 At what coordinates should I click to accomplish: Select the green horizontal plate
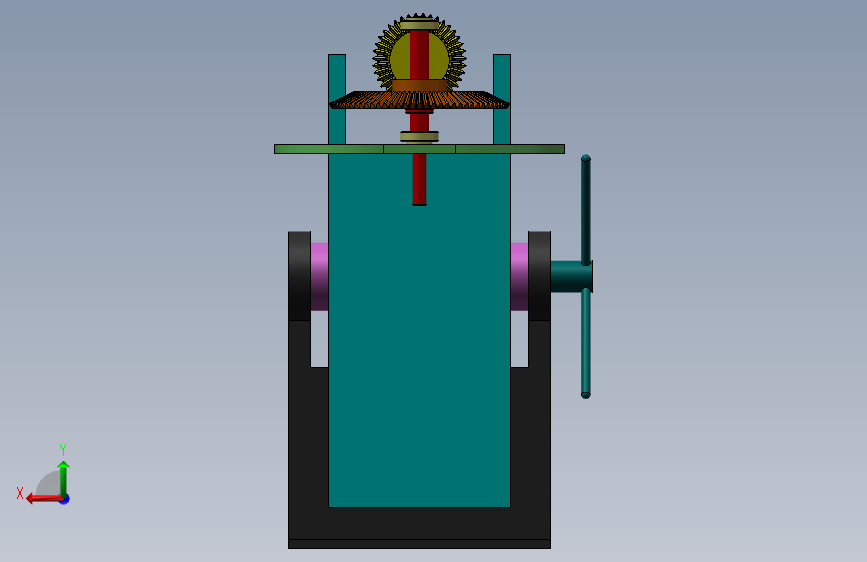(x=419, y=149)
